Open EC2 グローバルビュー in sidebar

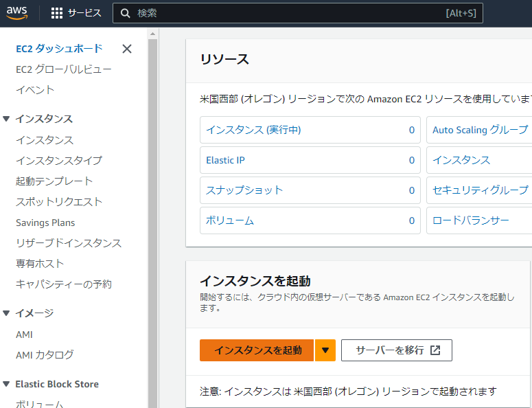click(63, 69)
